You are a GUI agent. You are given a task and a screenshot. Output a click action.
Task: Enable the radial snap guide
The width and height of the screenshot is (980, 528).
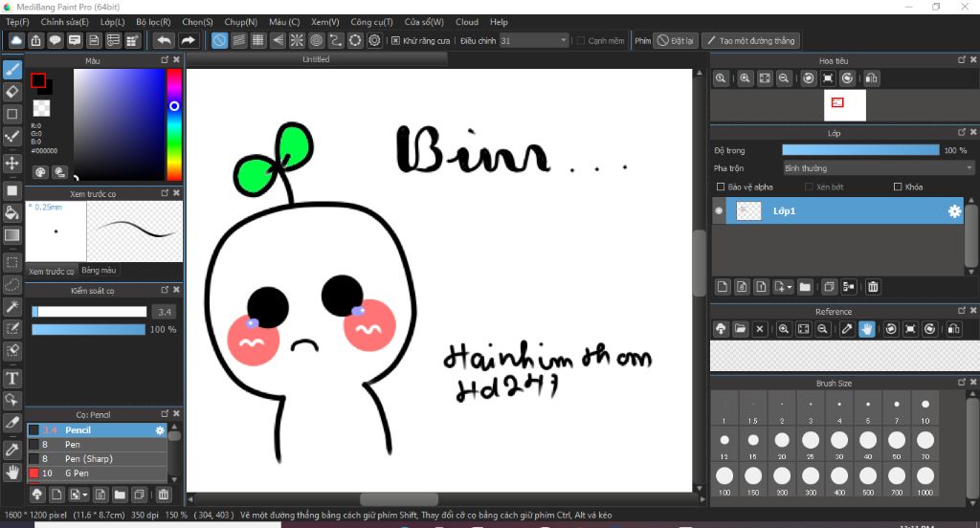297,40
